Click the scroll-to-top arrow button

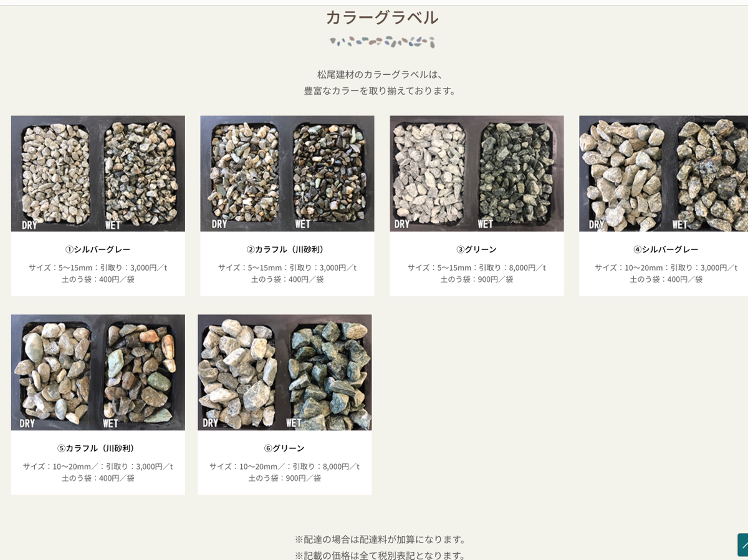(742, 545)
